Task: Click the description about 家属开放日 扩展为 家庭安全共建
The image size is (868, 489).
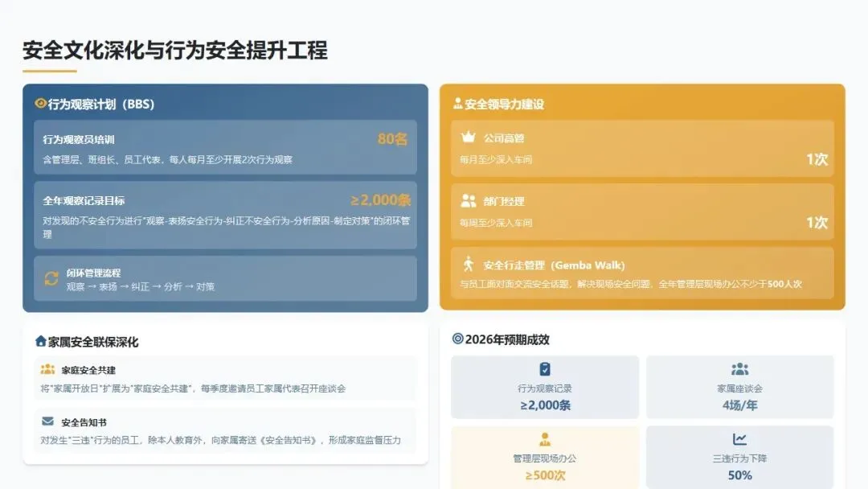Action: click(x=193, y=388)
